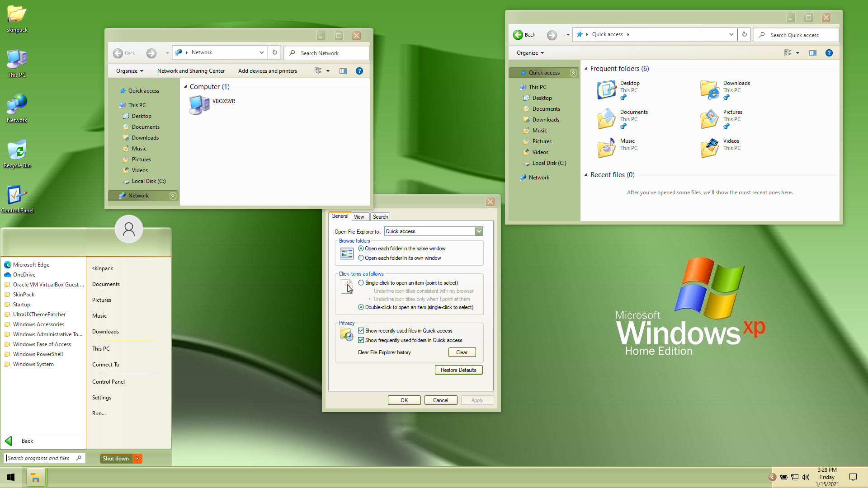Click the Restore Defaults button
The image size is (868, 488).
pyautogui.click(x=458, y=370)
